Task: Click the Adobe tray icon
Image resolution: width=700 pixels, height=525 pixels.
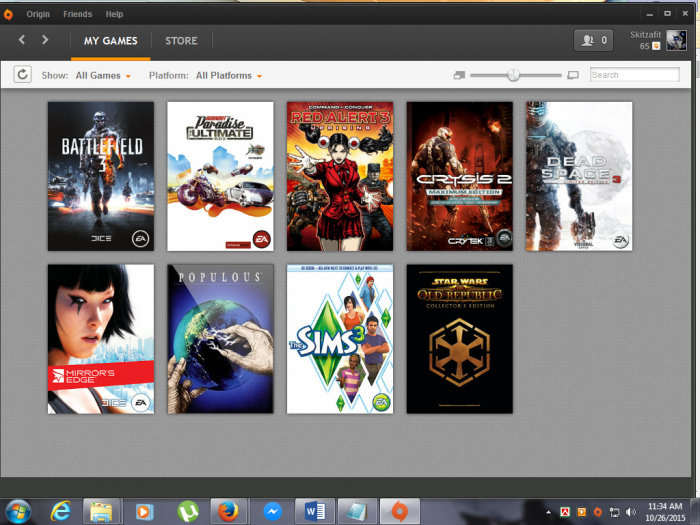Action: pyautogui.click(x=565, y=512)
